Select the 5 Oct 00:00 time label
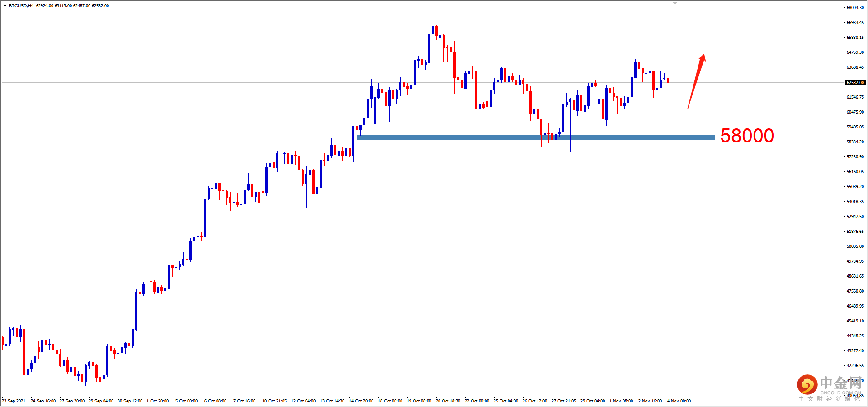 coord(186,401)
